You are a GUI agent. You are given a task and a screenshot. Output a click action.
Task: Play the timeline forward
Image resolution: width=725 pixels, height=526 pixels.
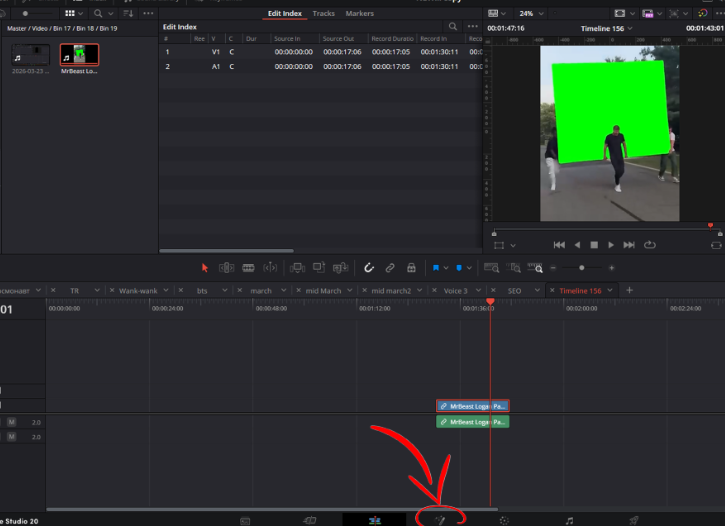(611, 245)
